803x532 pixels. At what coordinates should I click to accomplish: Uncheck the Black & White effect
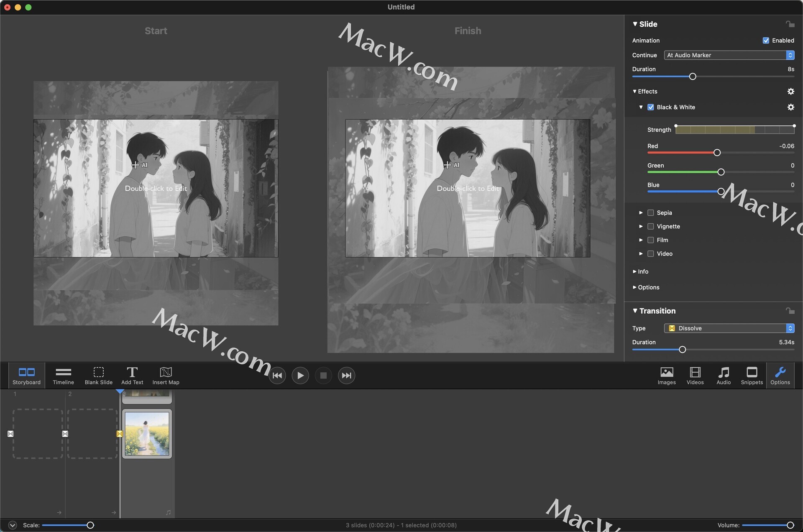coord(651,107)
